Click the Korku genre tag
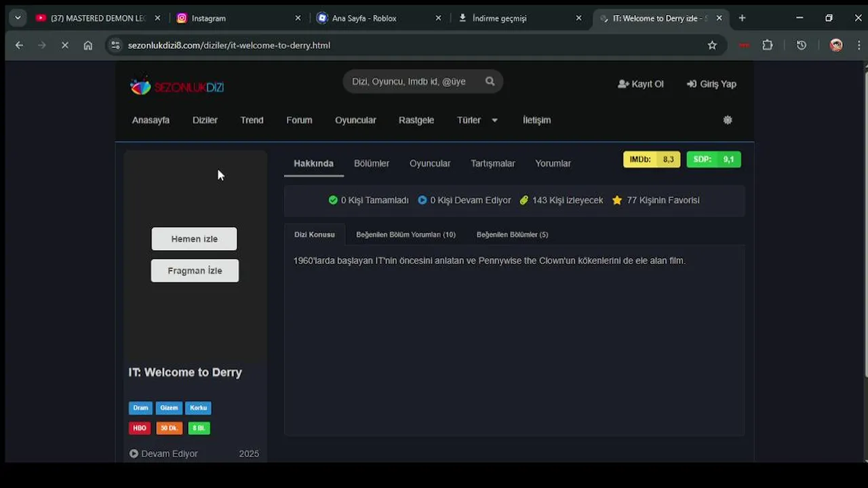The height and width of the screenshot is (488, 868). 199,408
